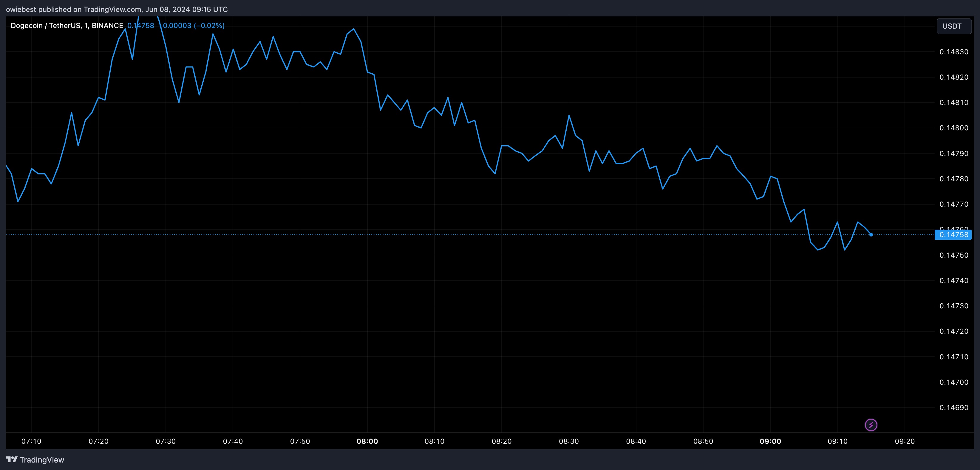Click the blue last-price dot on the line
This screenshot has height=470, width=980.
coord(871,234)
